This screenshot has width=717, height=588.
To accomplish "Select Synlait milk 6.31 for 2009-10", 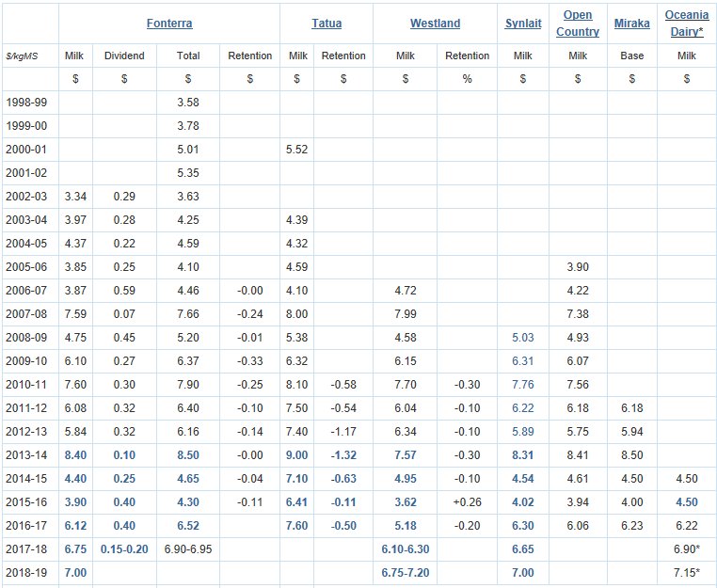I will click(x=522, y=361).
